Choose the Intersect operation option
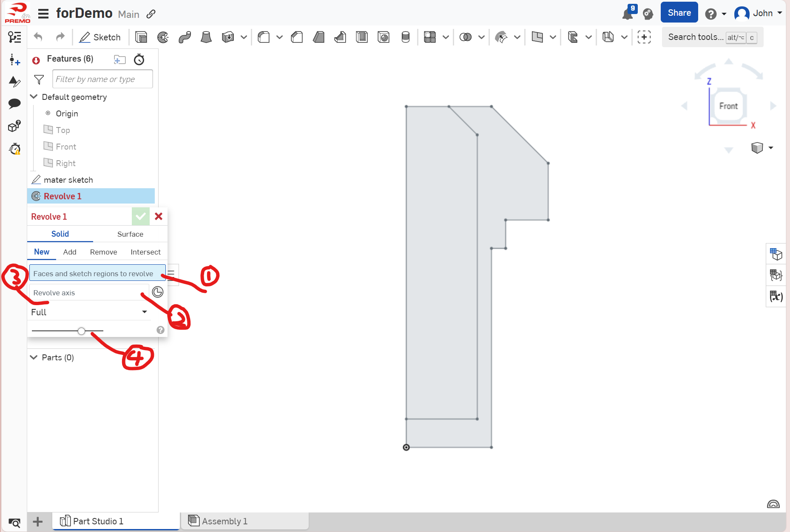The width and height of the screenshot is (790, 532). pyautogui.click(x=145, y=252)
